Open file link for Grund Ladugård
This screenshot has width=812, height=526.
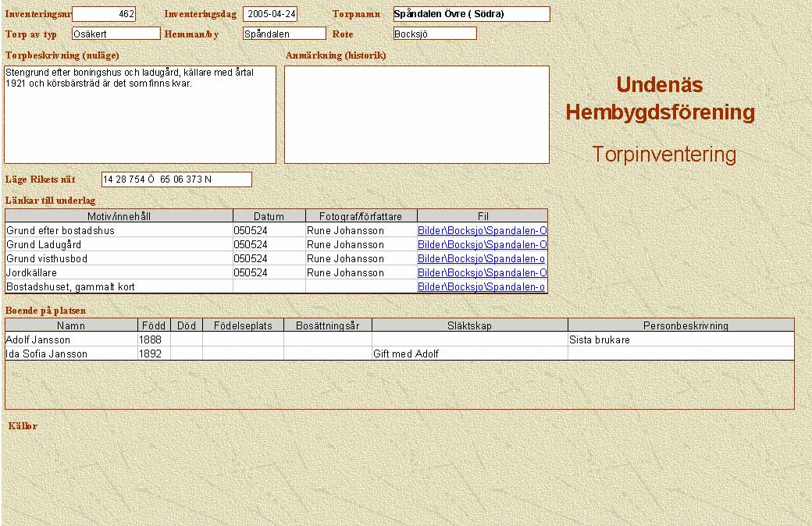(482, 245)
